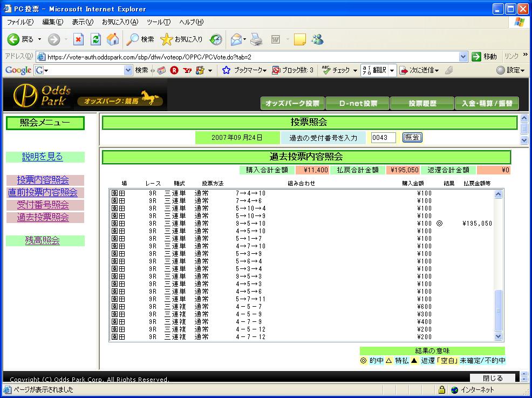Open the 翻訳 translate dropdown arrow
Image resolution: width=532 pixels, height=398 pixels.
coord(392,70)
